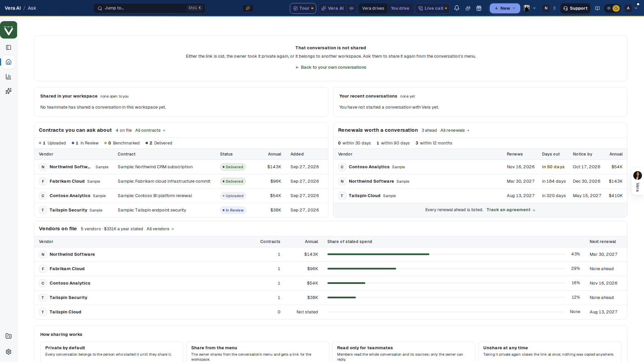Toggle the Live call button
This screenshot has height=362, width=644.
pyautogui.click(x=432, y=8)
